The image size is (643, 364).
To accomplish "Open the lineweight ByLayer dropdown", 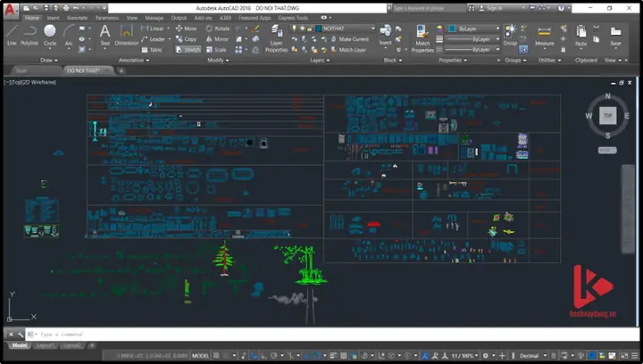I will (x=472, y=39).
